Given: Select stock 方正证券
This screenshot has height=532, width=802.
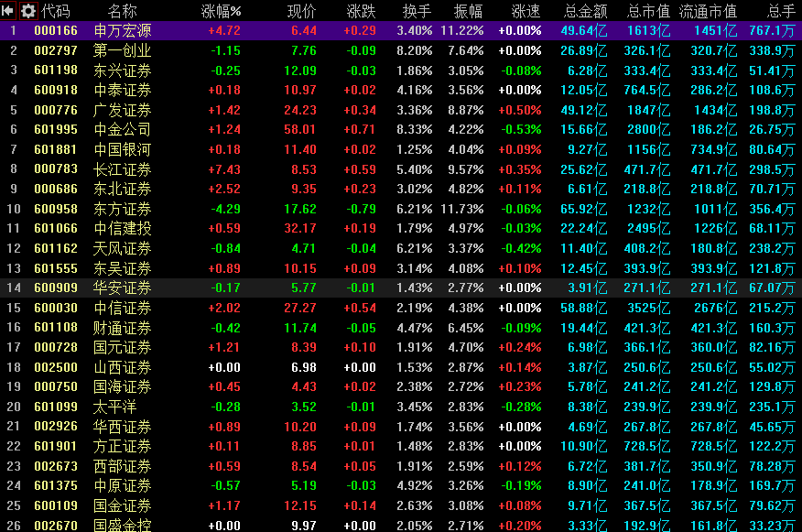Looking at the screenshot, I should coord(123,446).
